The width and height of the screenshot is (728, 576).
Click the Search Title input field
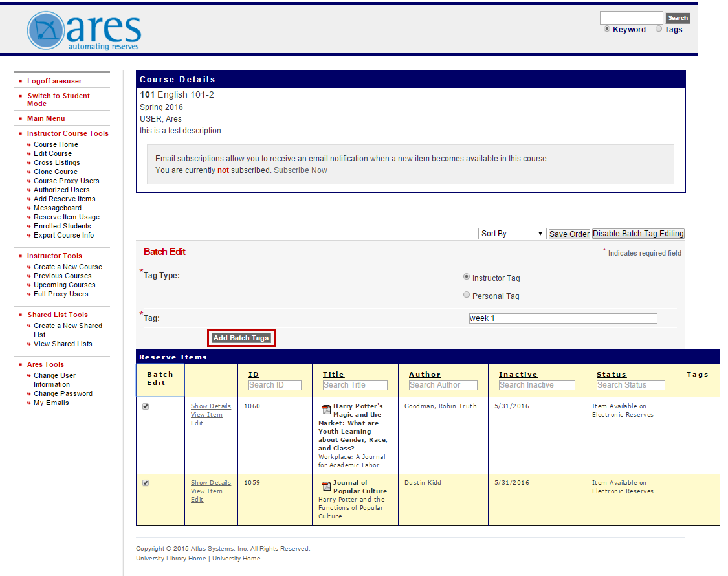(x=355, y=384)
